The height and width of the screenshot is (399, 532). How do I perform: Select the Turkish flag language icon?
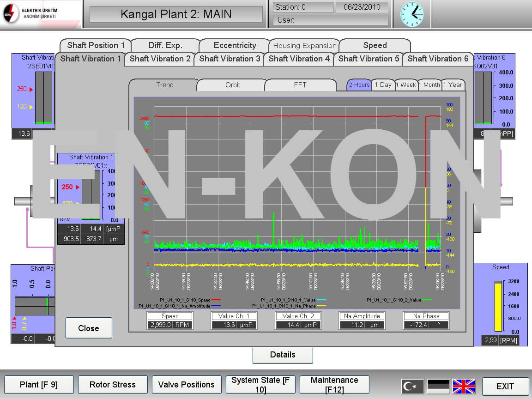pyautogui.click(x=412, y=386)
